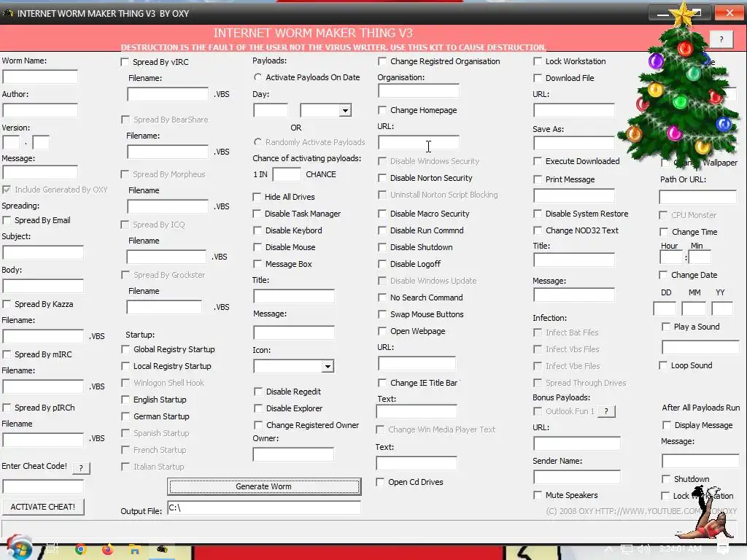The image size is (747, 560).
Task: Launch Google Chrome from the taskbar
Action: click(80, 549)
